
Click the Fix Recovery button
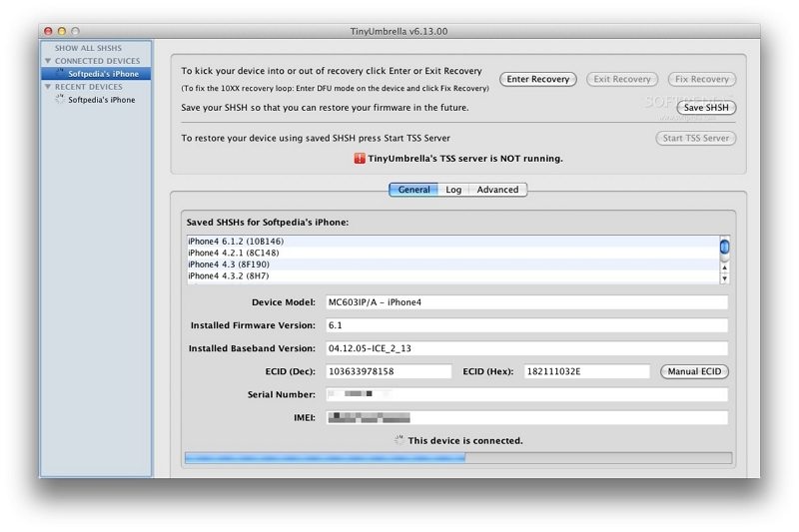click(x=702, y=79)
